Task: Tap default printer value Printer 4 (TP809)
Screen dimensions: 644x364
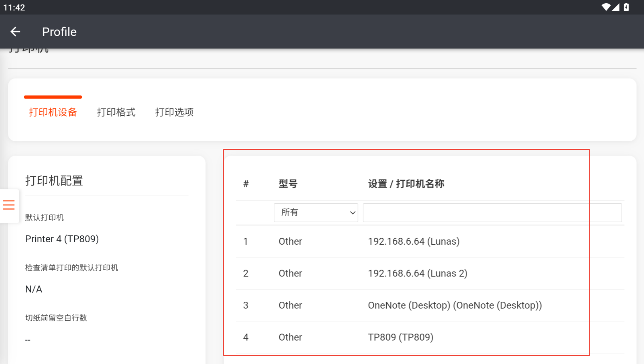Action: 62,239
